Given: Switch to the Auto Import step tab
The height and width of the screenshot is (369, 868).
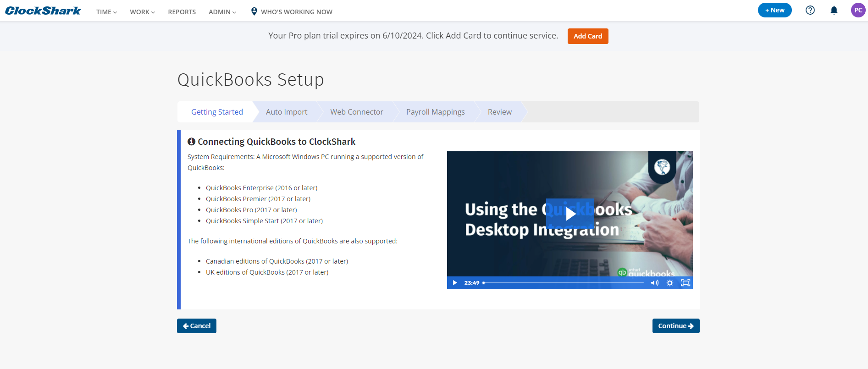Looking at the screenshot, I should pos(287,112).
